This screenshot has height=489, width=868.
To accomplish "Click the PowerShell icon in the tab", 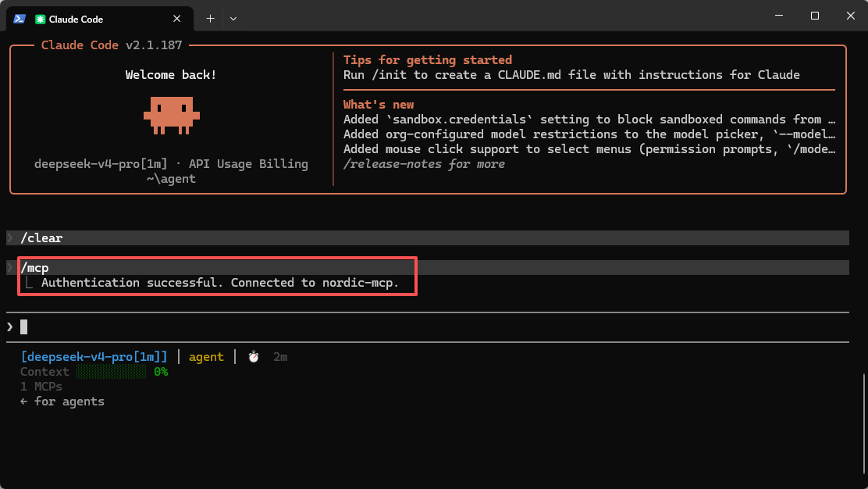I will point(20,19).
